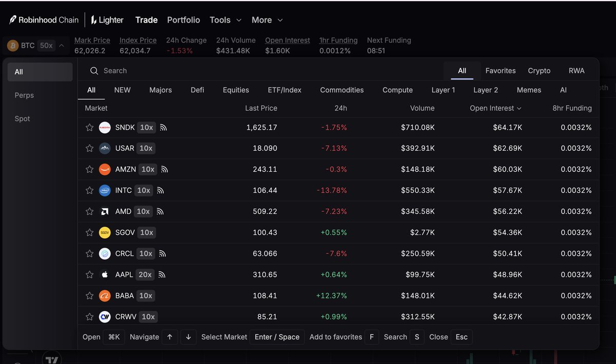Click the feed icon beside AMD
This screenshot has width=616, height=364.
point(160,211)
